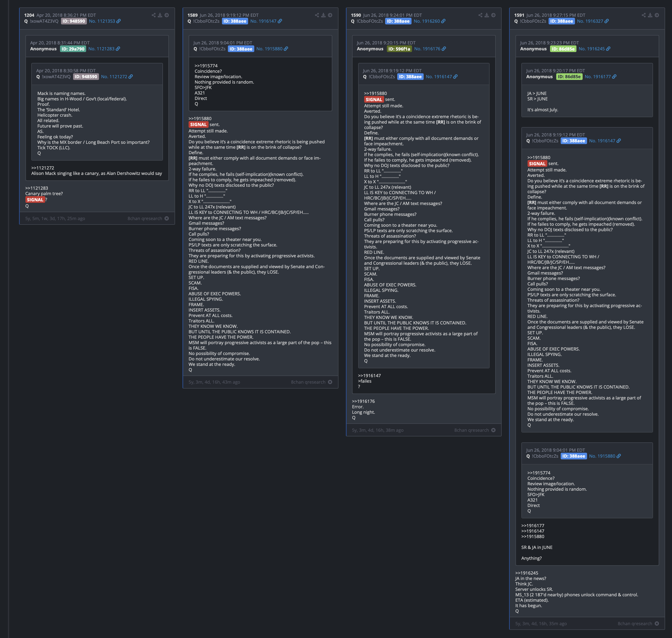Click chain icon beside No. 1916147 inside post 1590
This screenshot has width=672, height=638.
[455, 77]
